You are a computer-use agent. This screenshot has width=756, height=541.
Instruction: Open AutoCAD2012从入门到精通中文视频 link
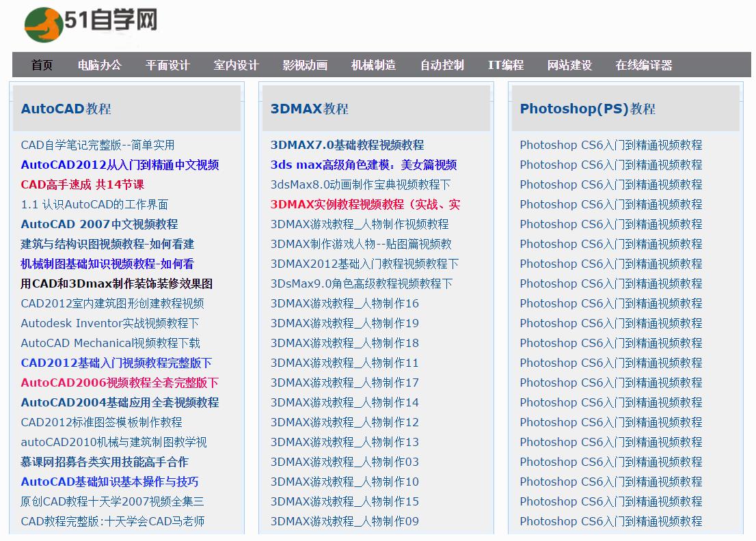(x=122, y=165)
